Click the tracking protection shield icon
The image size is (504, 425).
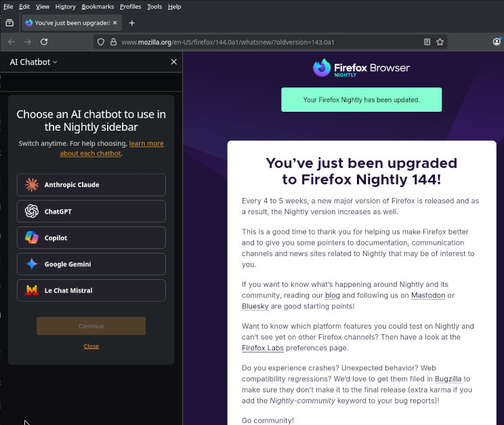click(101, 42)
